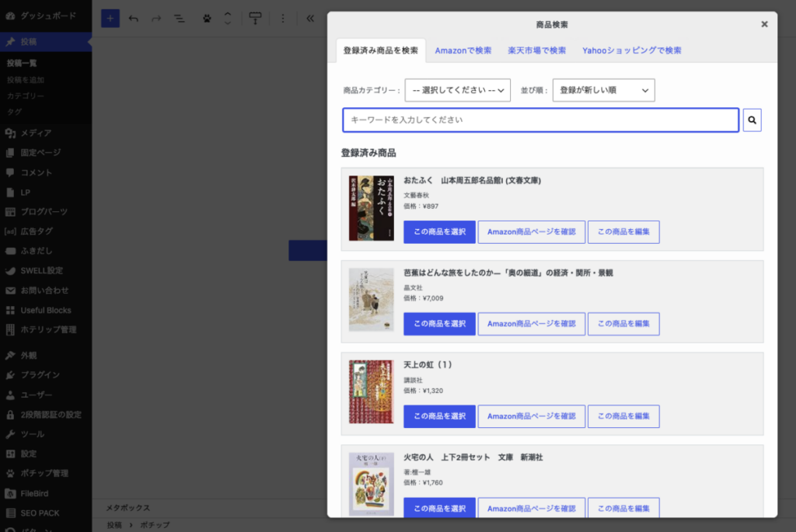Open ツール in the sidebar
This screenshot has height=532, width=796.
(x=46, y=434)
